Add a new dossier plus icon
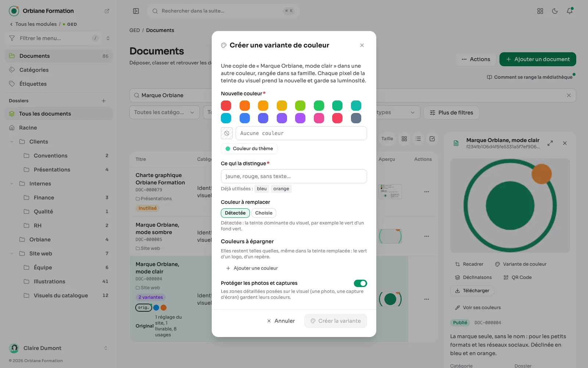The image size is (588, 368). click(x=104, y=101)
